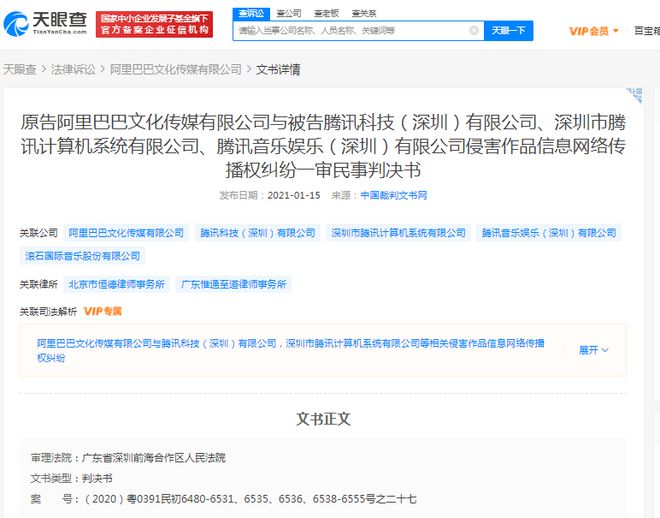Clear search box with the X icon
This screenshot has width=660, height=518.
(x=474, y=31)
